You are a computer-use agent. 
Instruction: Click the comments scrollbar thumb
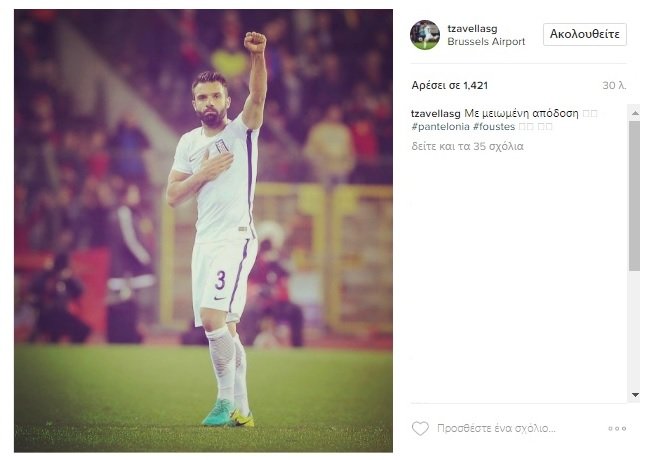pos(634,196)
